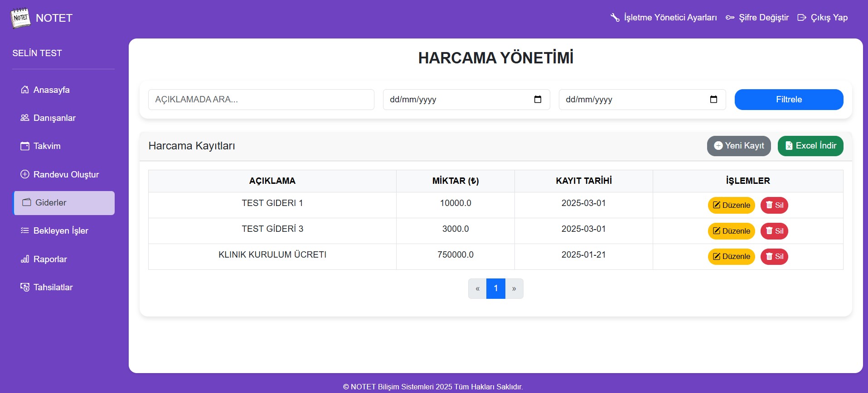
Task: Open Raporlar from the sidebar
Action: coord(63,259)
